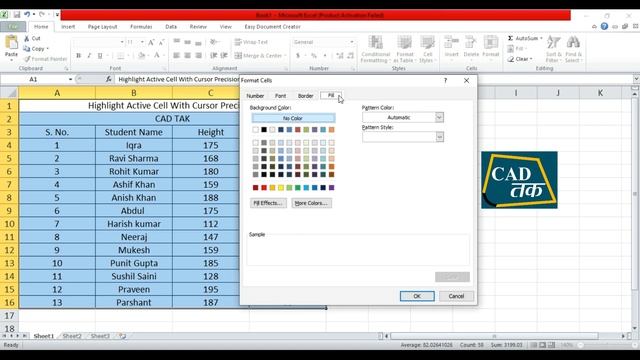This screenshot has width=640, height=360.
Task: Toggle Italic formatting in ribbon
Action: pyautogui.click(x=89, y=56)
